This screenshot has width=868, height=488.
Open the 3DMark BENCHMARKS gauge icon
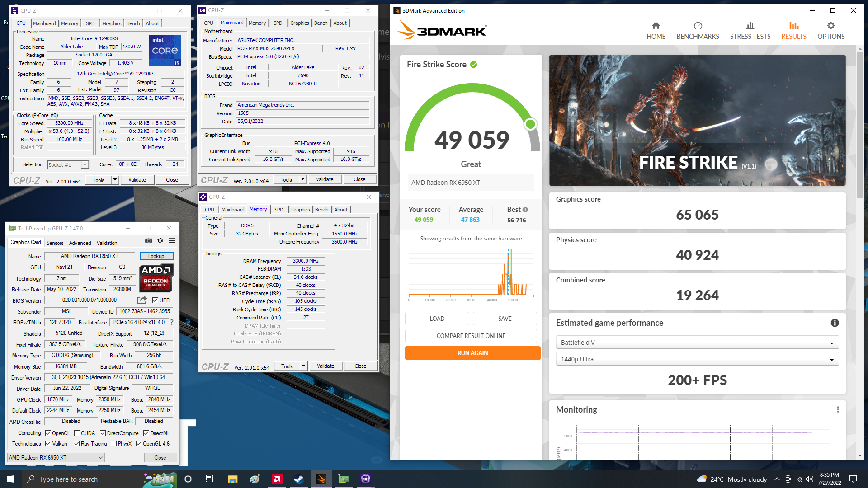coord(698,26)
